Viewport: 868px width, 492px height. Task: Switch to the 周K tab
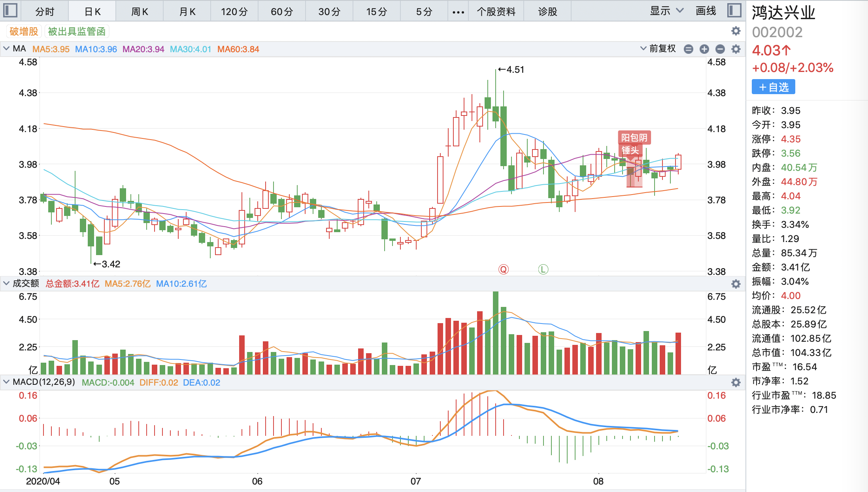tap(140, 11)
